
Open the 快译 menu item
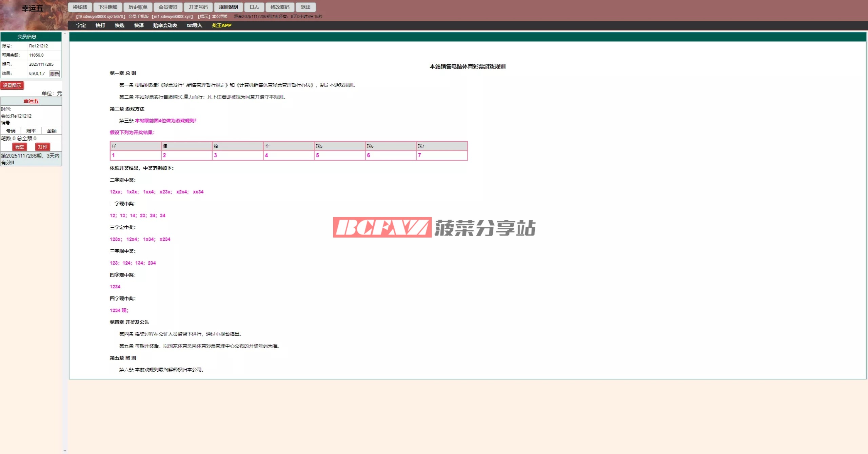point(139,25)
